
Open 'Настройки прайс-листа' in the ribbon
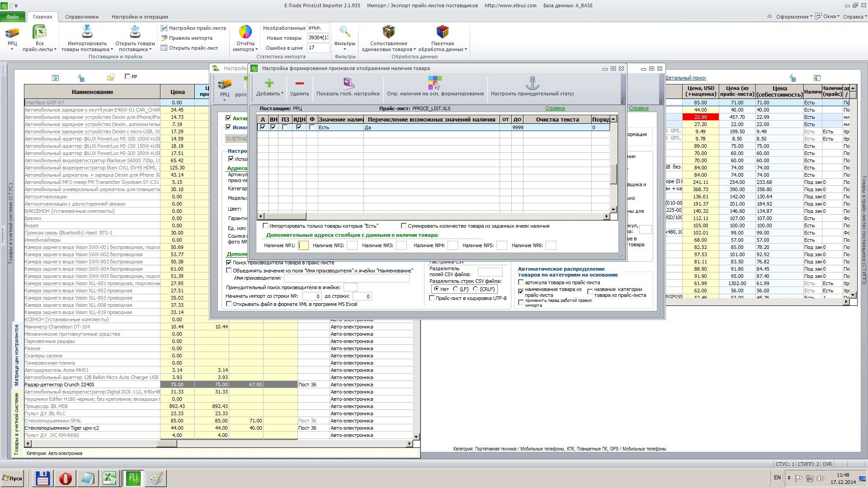tap(193, 28)
